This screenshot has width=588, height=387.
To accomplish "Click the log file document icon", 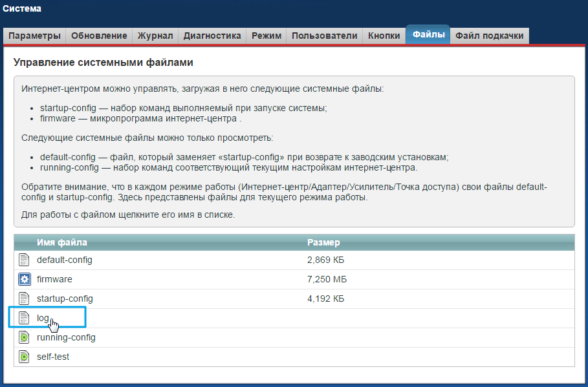I will click(24, 318).
